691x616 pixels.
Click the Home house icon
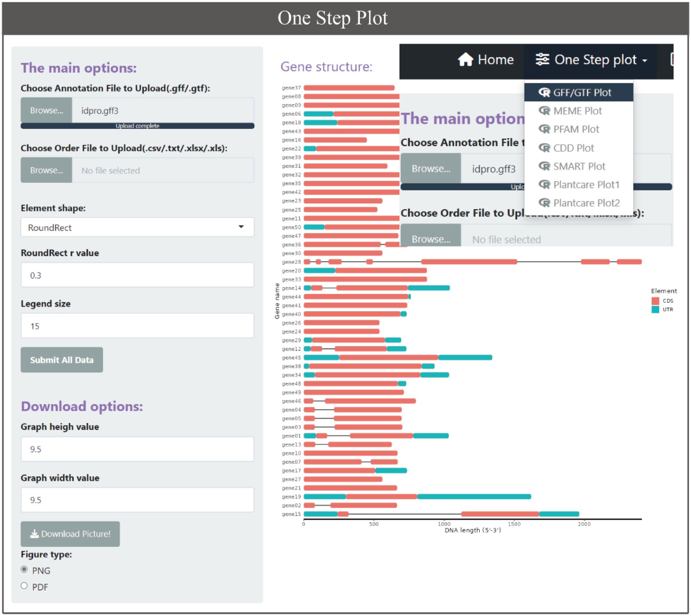465,60
